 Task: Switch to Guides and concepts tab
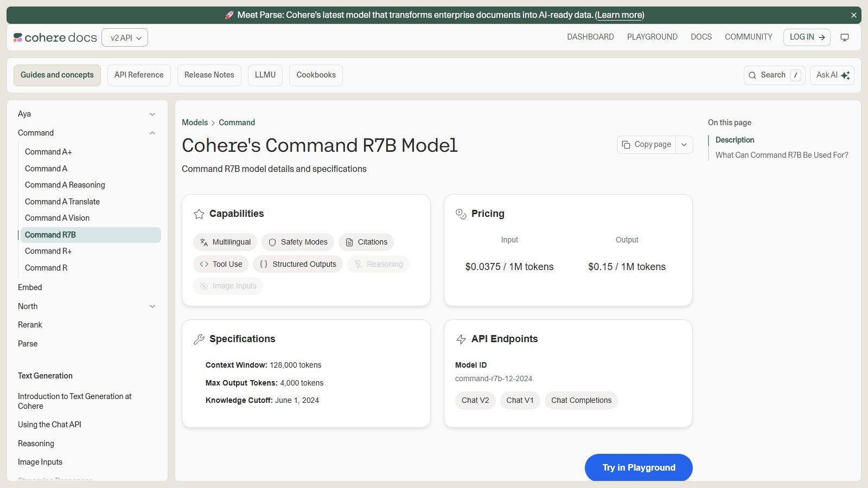(x=57, y=75)
